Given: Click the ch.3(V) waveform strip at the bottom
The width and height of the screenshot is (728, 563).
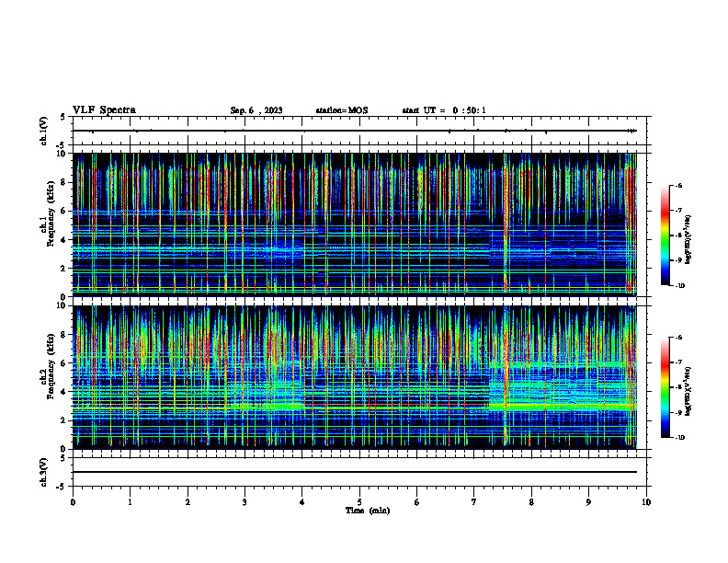Looking at the screenshot, I should tap(359, 472).
